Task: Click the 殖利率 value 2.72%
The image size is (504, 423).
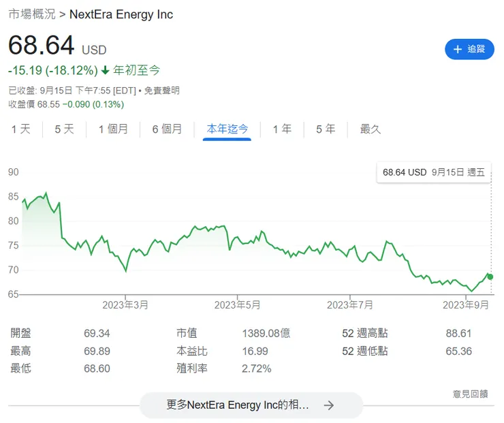Action: (x=257, y=369)
